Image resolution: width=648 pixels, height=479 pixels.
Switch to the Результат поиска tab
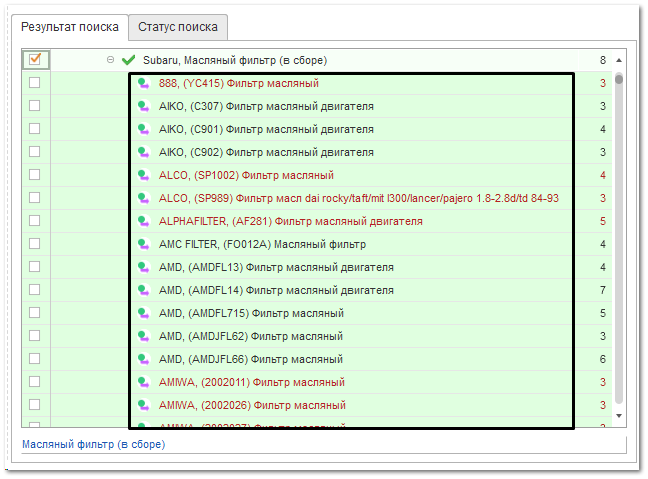coord(70,27)
